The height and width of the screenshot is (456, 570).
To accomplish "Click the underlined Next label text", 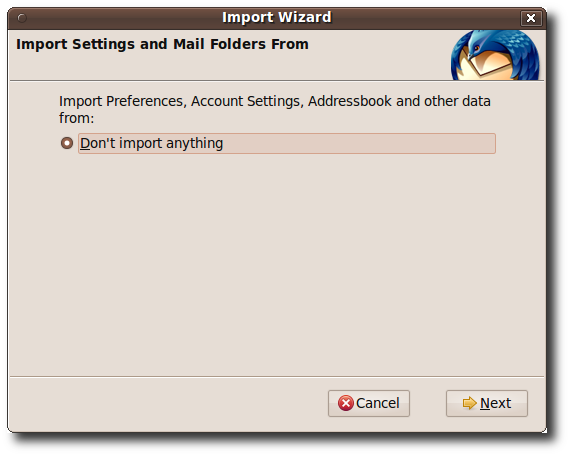I will tap(495, 403).
